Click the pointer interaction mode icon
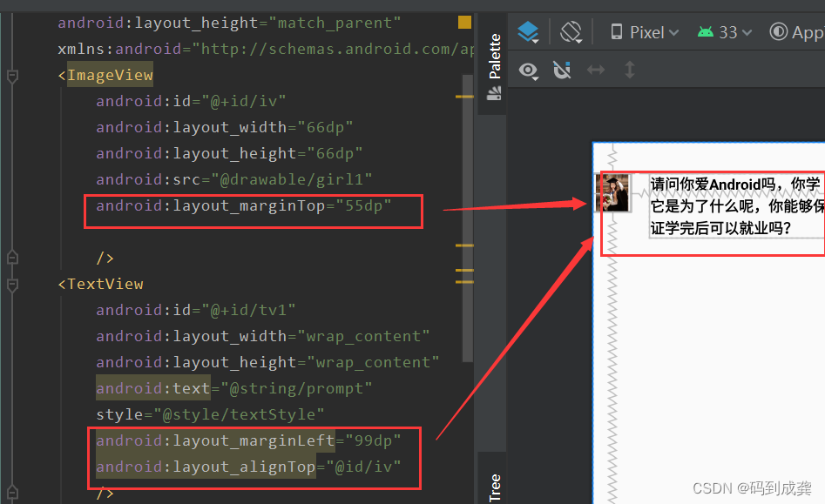Viewport: 825px width, 504px height. (x=562, y=71)
